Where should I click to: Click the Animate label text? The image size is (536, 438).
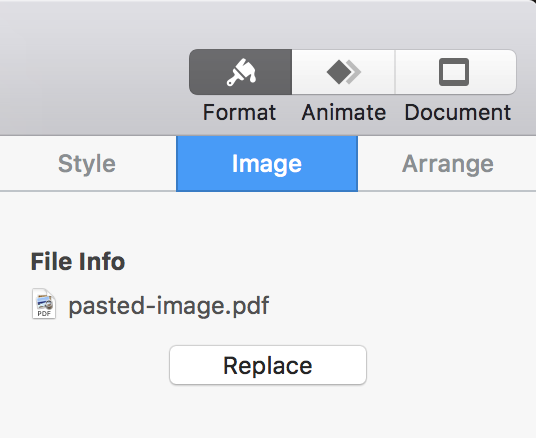pos(344,112)
